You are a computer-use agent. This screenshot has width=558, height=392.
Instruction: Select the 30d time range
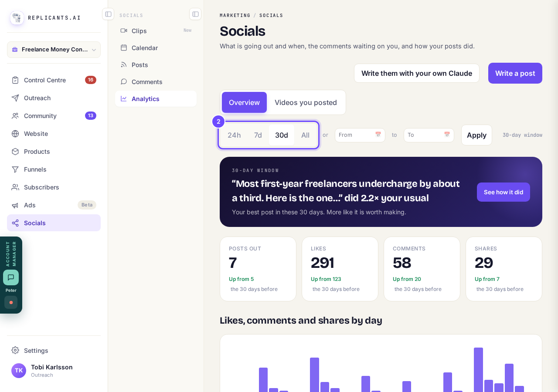[x=282, y=135]
